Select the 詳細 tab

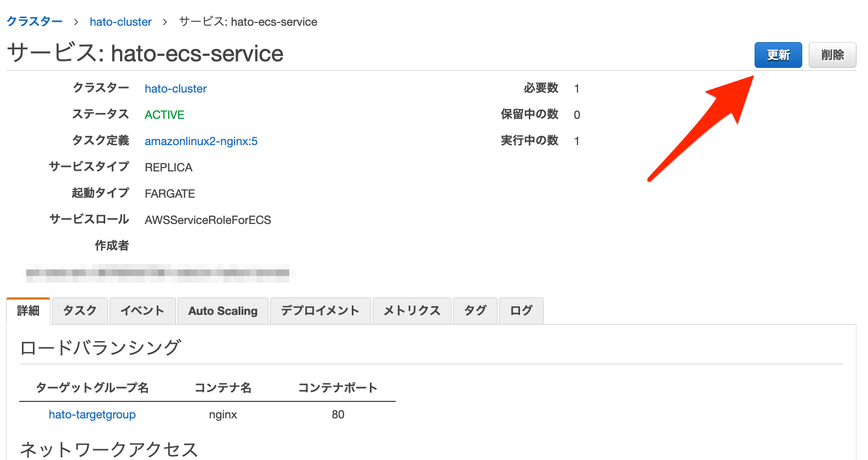pyautogui.click(x=28, y=311)
